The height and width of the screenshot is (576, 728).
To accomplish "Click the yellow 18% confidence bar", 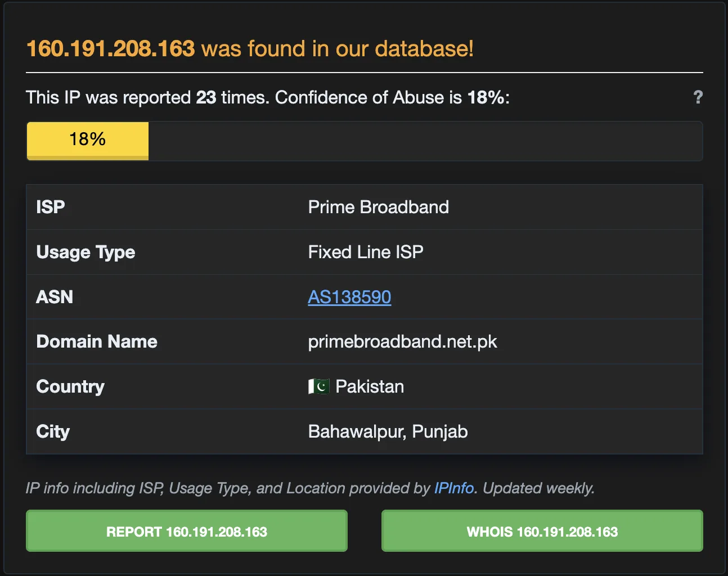I will pos(88,141).
